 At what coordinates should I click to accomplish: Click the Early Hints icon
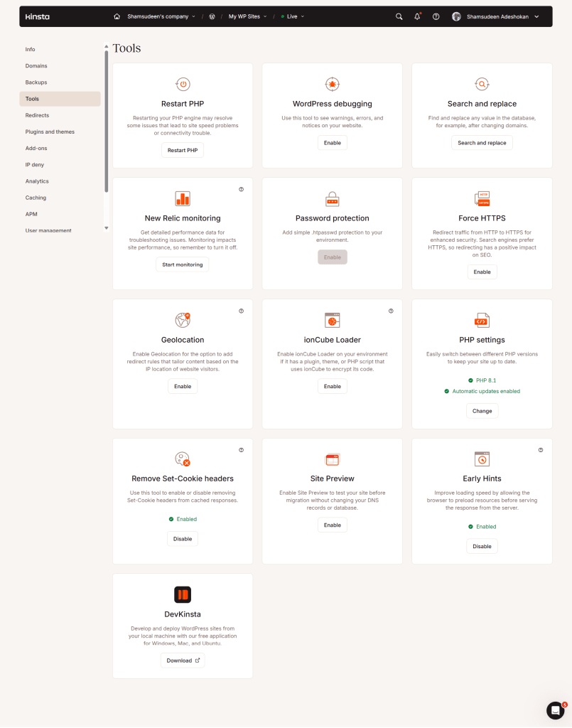click(x=482, y=459)
